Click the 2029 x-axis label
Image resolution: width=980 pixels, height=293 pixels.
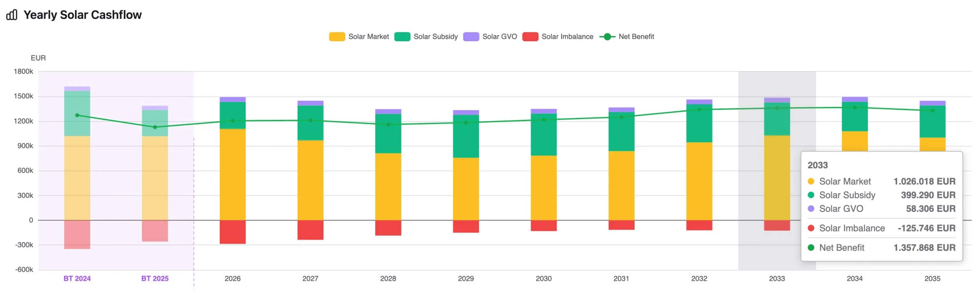[466, 279]
